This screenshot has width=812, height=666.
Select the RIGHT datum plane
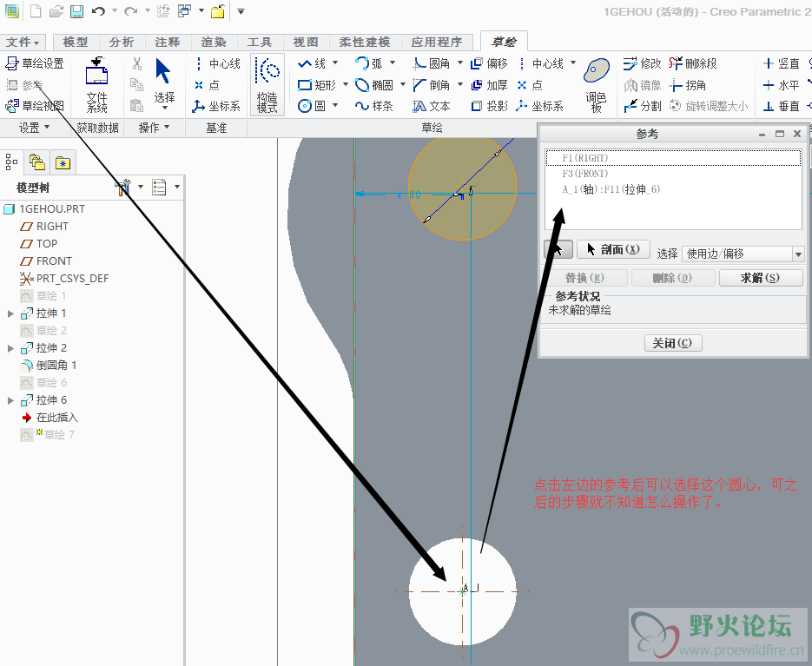coord(44,227)
